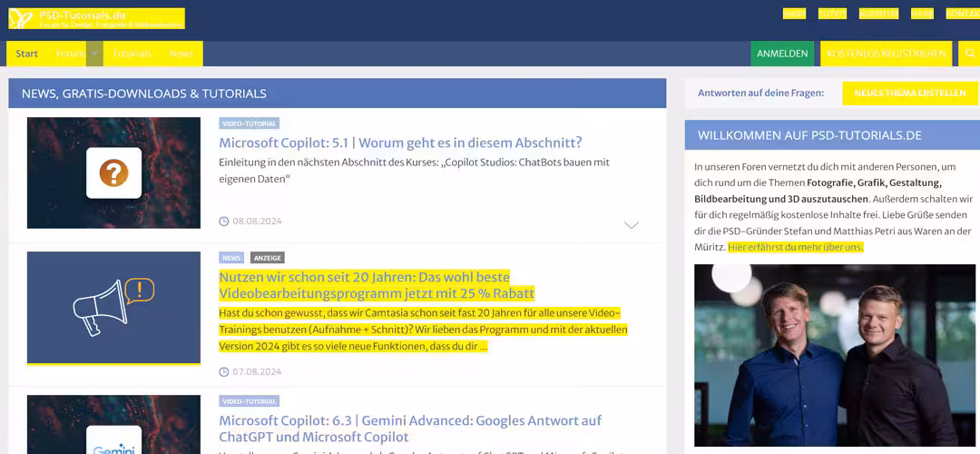Click Neues Thema Erstellen button

pos(910,94)
